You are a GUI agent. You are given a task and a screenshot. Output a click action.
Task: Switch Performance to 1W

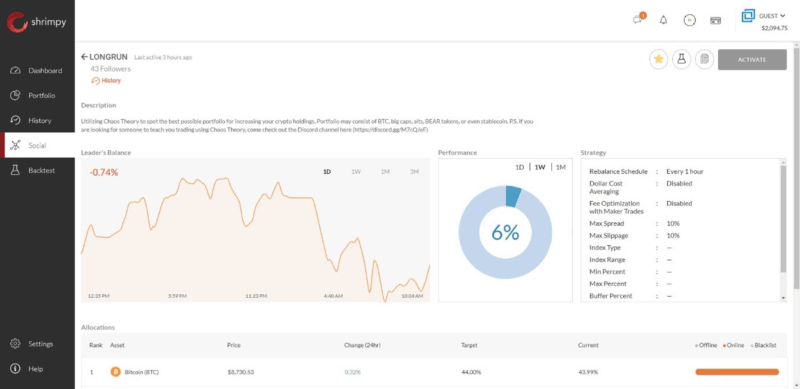point(540,167)
